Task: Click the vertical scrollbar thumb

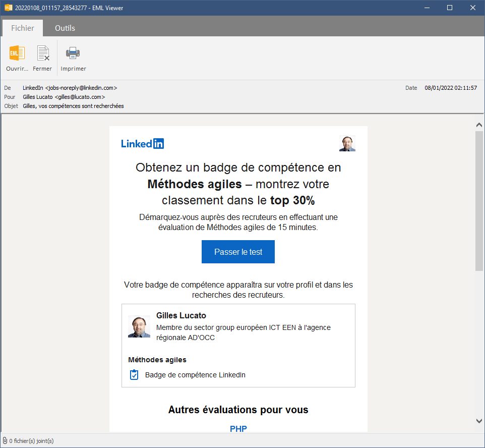Action: tap(479, 201)
